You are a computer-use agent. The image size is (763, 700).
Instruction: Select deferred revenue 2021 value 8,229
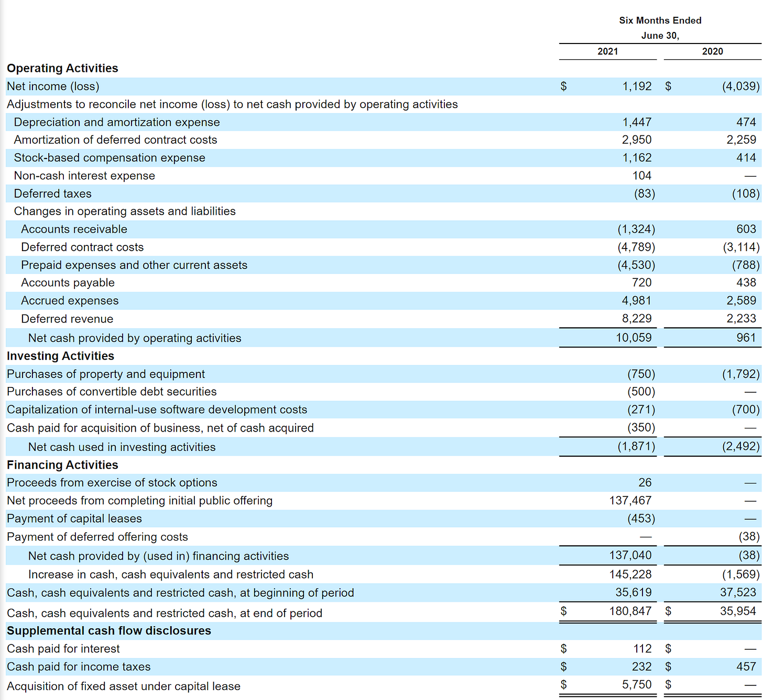tap(637, 318)
